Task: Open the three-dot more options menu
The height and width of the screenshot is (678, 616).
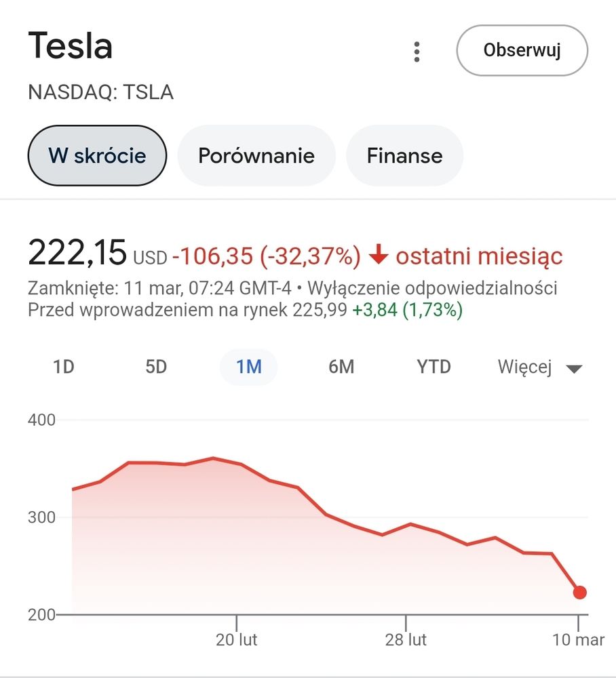Action: 417,52
